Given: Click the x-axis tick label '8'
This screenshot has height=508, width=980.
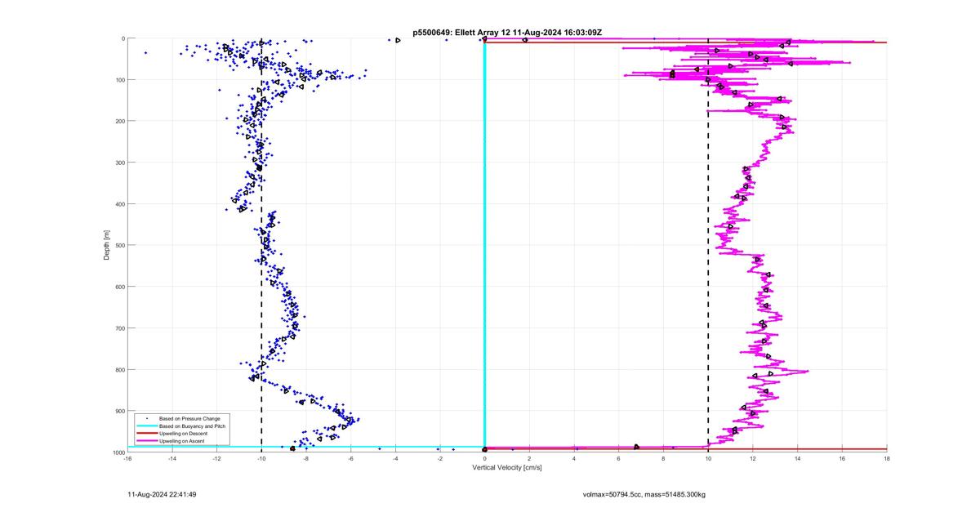Looking at the screenshot, I should 663,458.
